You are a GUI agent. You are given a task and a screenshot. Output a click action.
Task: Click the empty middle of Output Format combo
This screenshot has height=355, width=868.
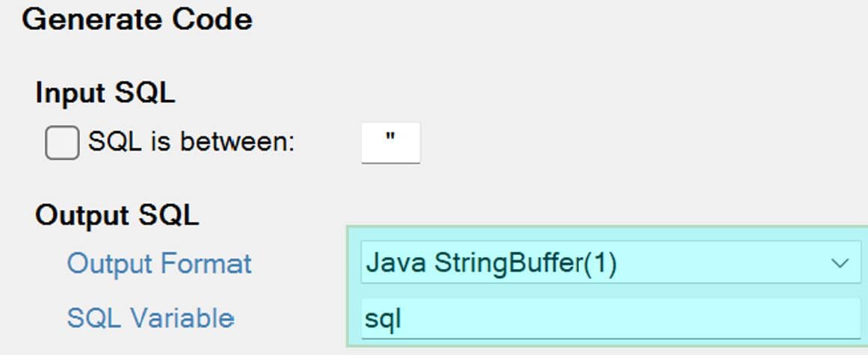click(x=718, y=263)
